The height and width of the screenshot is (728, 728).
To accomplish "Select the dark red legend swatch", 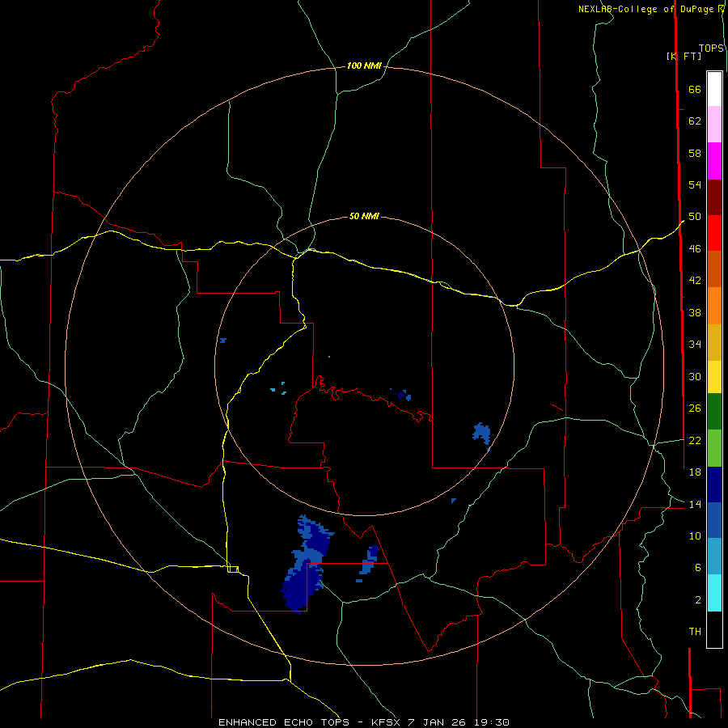I will (714, 197).
